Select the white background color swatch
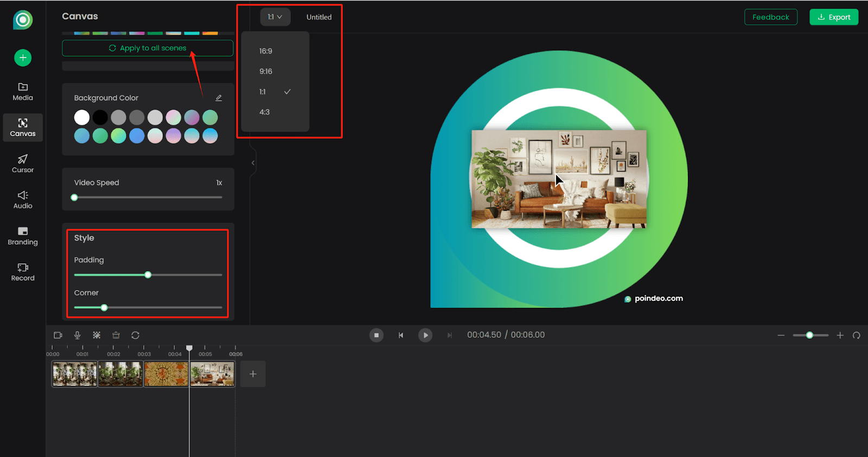 (x=82, y=117)
